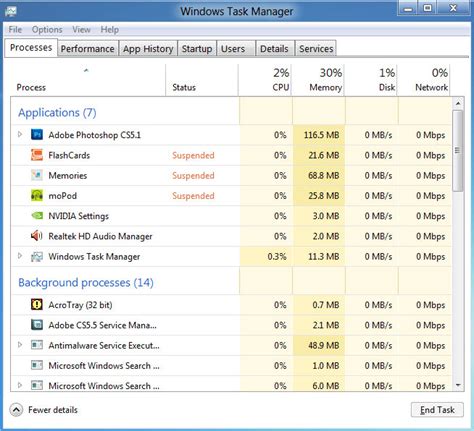Sort by the CPU column header
Viewport: 474px width, 431px height.
pos(265,80)
